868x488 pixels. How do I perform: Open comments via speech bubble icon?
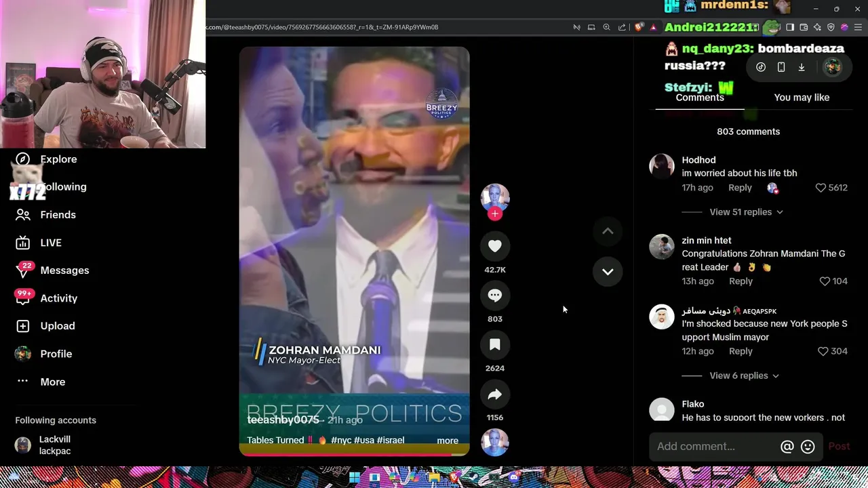tap(495, 295)
